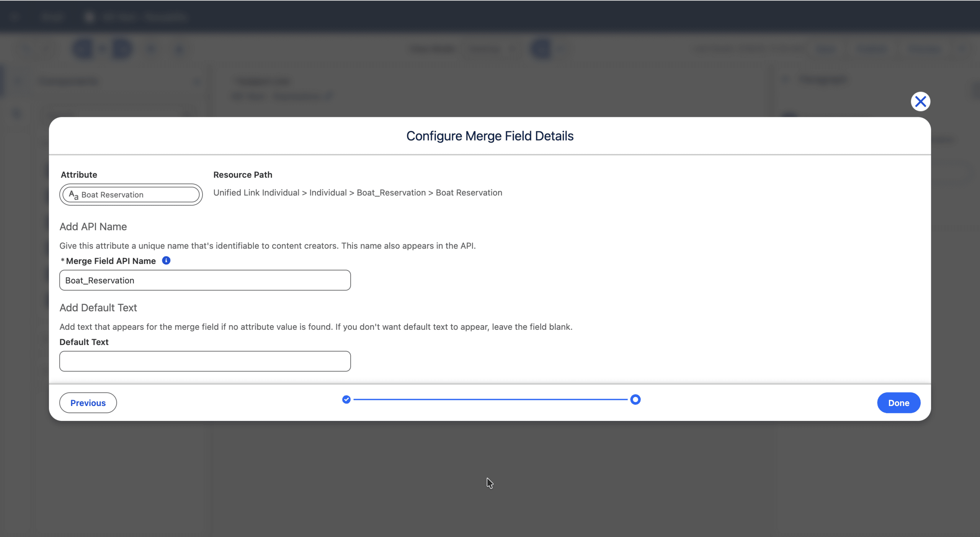Click the Add API Name heading
The height and width of the screenshot is (537, 980).
[x=93, y=227]
